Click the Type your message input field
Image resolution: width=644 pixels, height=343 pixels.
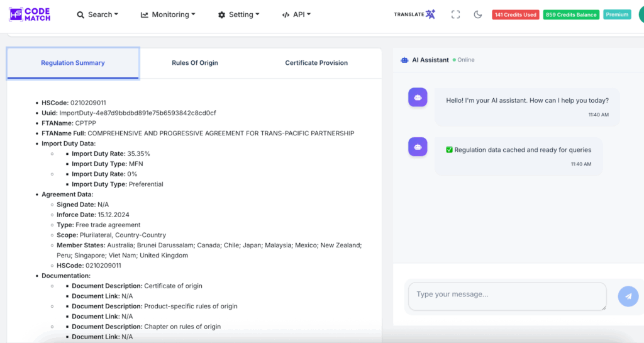coord(507,296)
